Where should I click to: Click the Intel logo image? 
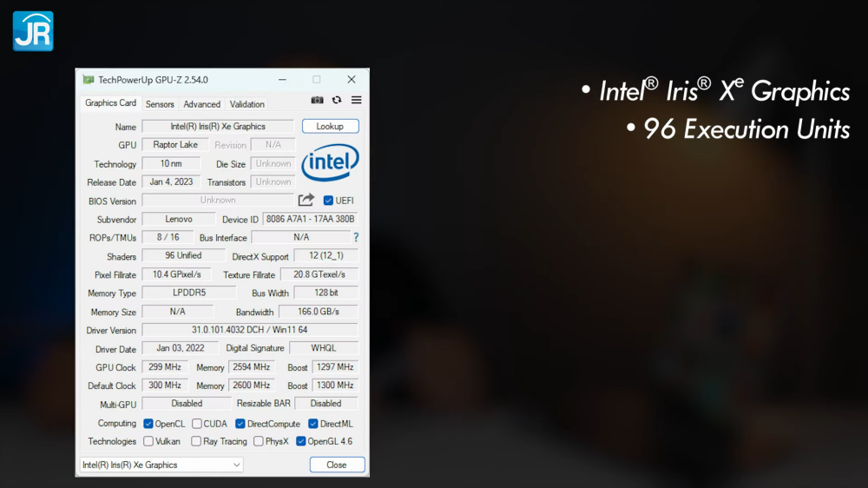pos(330,162)
